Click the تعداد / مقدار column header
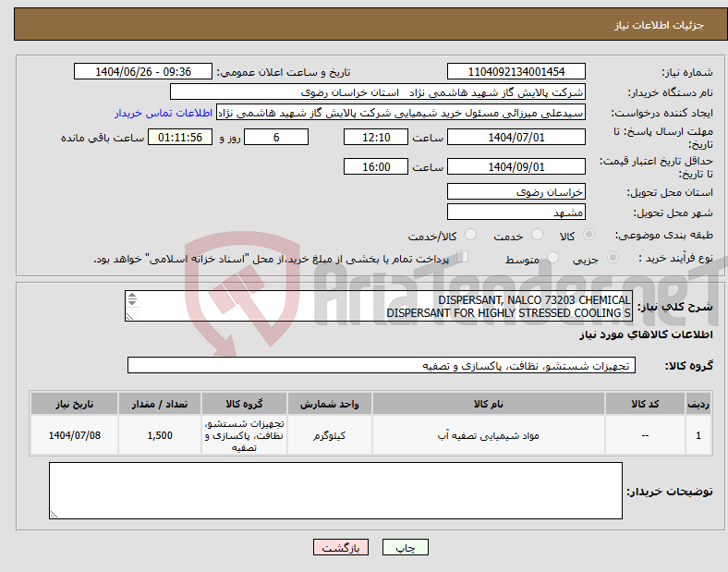728x572 pixels. pos(160,404)
